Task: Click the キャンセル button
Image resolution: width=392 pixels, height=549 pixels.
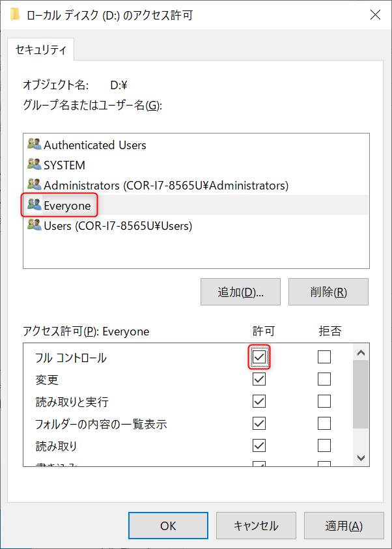Action: (x=256, y=526)
